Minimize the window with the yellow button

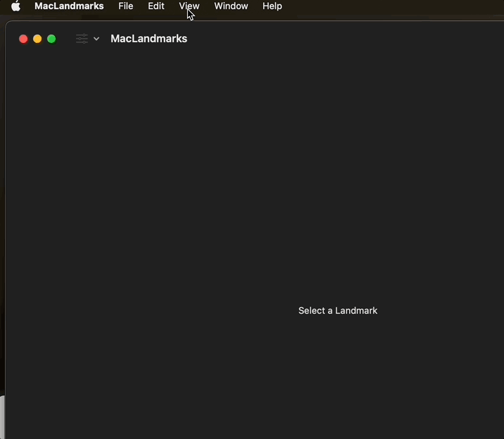(x=37, y=39)
